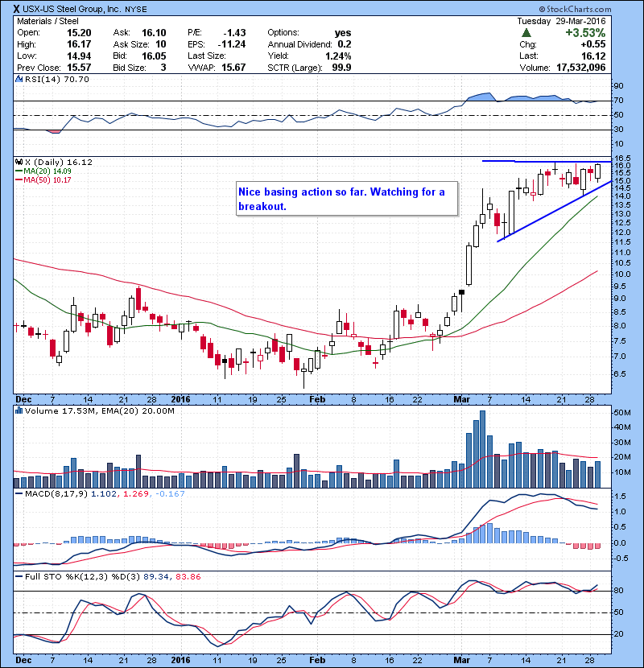Select the SCTR (Large) value 99.9
The height and width of the screenshot is (668, 644).
click(x=342, y=68)
